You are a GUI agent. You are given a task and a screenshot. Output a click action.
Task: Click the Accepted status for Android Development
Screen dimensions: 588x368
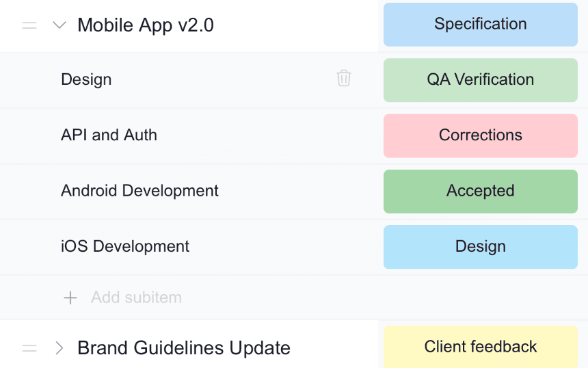480,192
